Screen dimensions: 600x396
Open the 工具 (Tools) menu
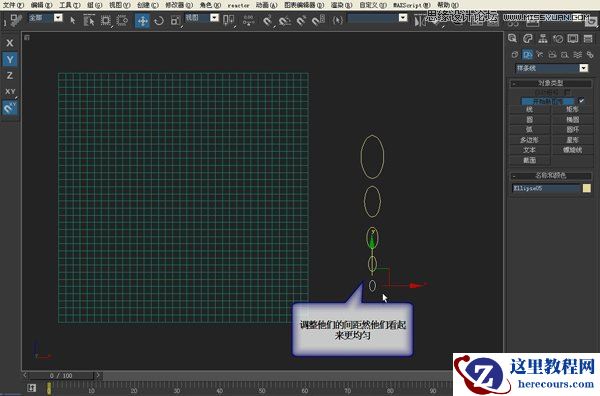pos(70,5)
